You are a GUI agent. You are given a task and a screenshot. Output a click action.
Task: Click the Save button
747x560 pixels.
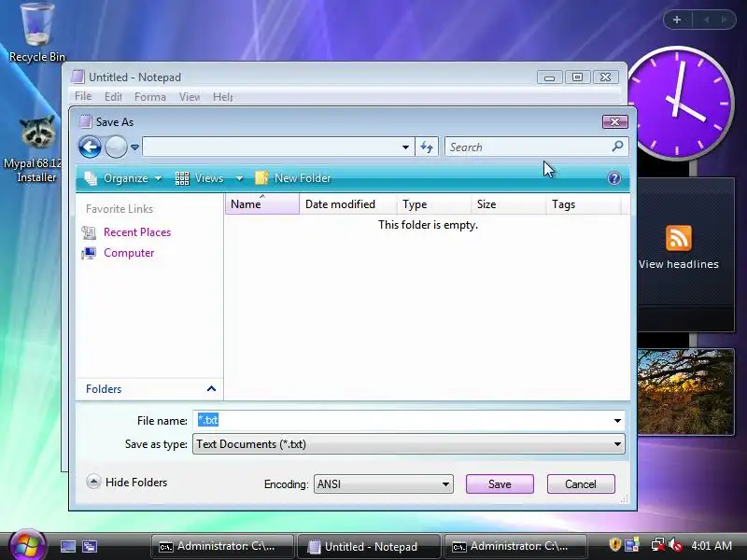pyautogui.click(x=500, y=484)
